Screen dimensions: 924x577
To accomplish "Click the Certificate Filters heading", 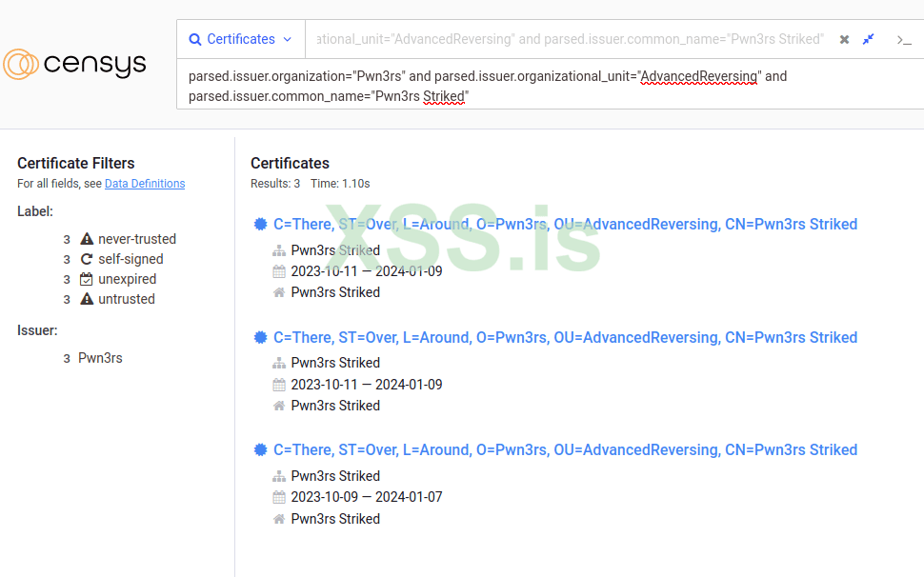I will pyautogui.click(x=76, y=163).
